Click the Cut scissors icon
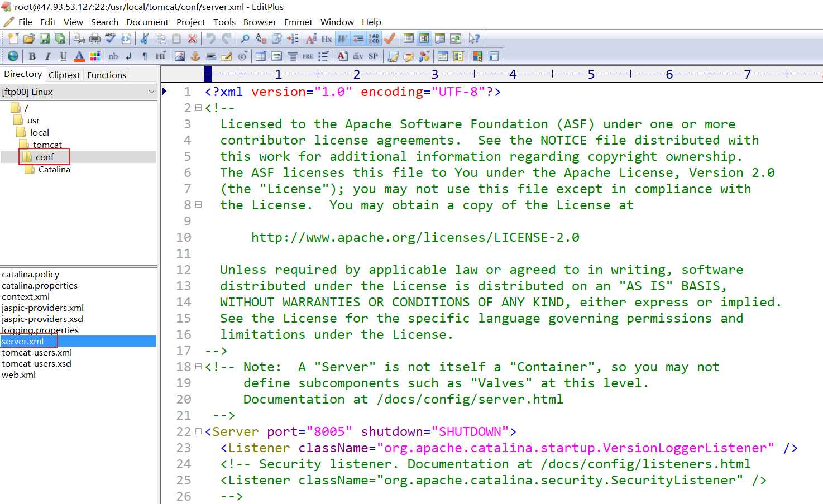This screenshot has height=504, width=823. (x=145, y=39)
